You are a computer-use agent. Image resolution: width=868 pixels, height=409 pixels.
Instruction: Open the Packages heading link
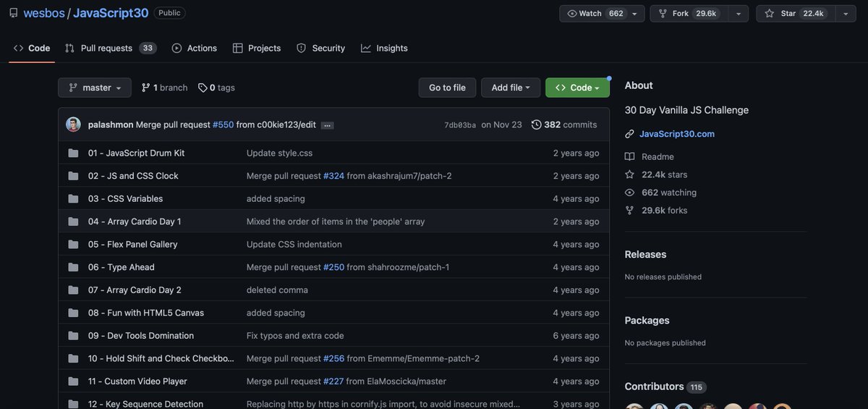point(647,321)
